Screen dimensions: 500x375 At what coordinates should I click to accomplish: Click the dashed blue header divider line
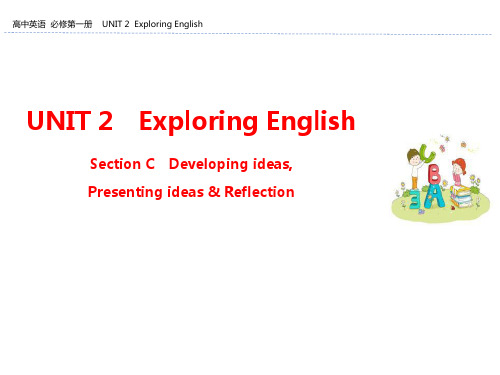[x=248, y=34]
